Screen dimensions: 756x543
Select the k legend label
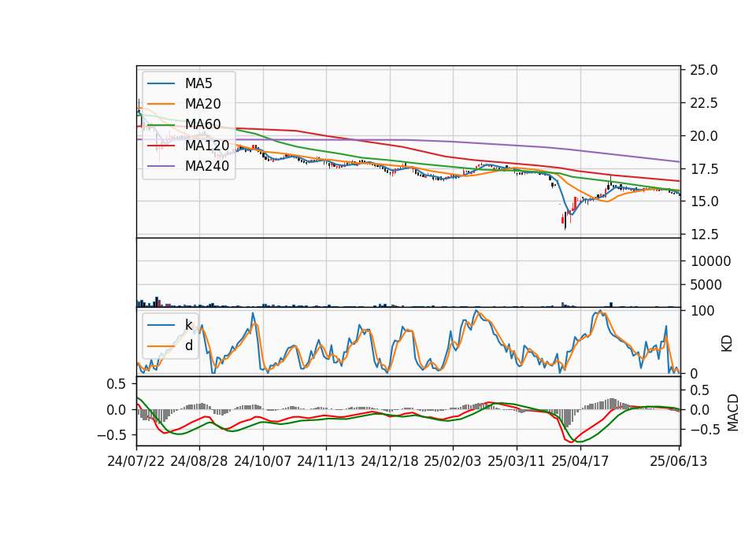coord(188,325)
